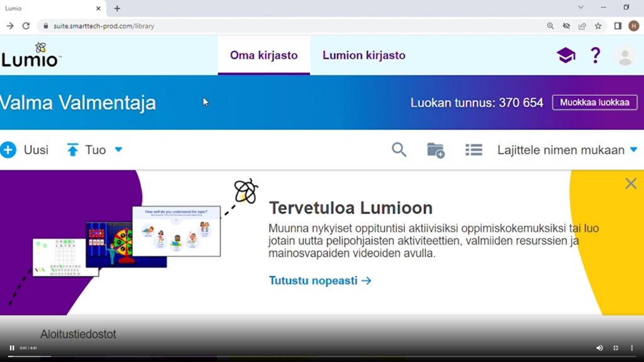The image size is (644, 362).
Task: Click the search magnifier icon in library toolbar
Action: point(399,150)
